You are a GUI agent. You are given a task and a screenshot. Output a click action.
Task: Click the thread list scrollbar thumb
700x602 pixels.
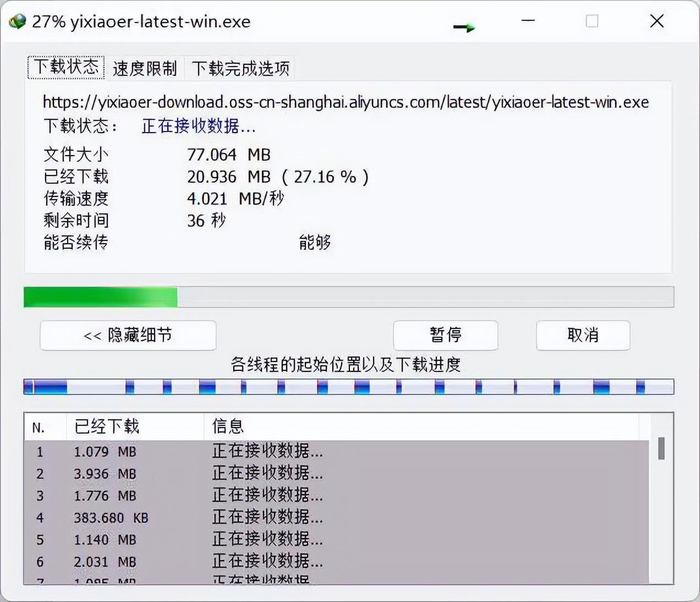coord(661,448)
